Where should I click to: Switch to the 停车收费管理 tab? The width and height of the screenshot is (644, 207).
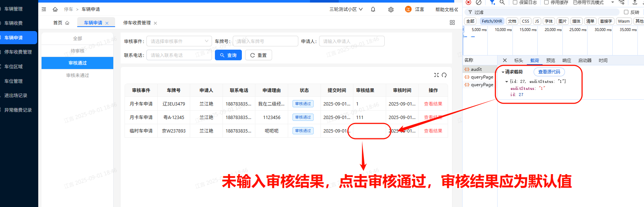(137, 23)
